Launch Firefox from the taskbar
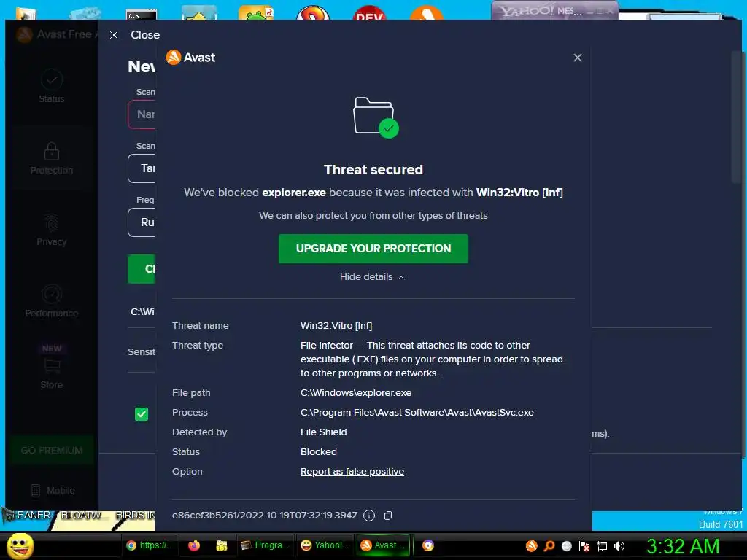 pyautogui.click(x=194, y=545)
